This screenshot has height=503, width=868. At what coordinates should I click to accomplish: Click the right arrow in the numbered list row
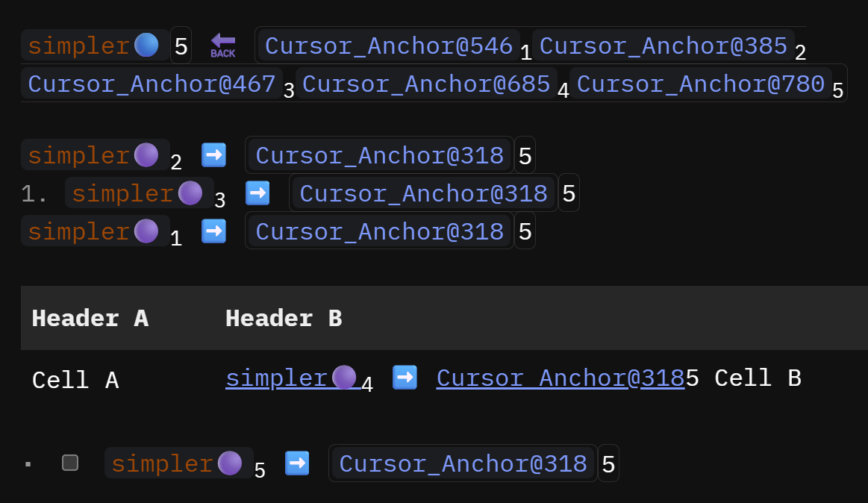tap(257, 193)
